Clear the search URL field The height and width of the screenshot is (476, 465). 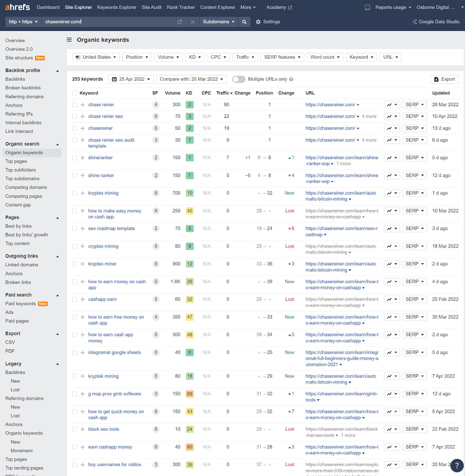pyautogui.click(x=193, y=22)
